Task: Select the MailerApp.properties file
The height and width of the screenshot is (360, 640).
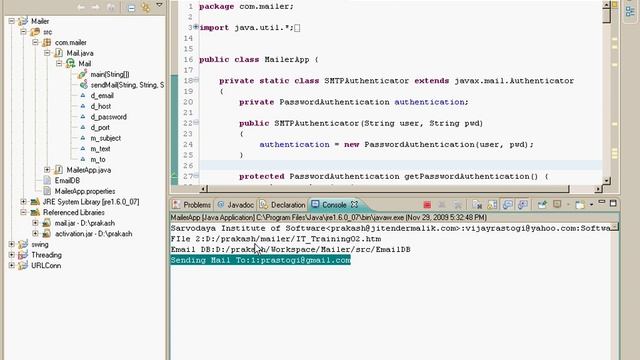Action: click(85, 191)
